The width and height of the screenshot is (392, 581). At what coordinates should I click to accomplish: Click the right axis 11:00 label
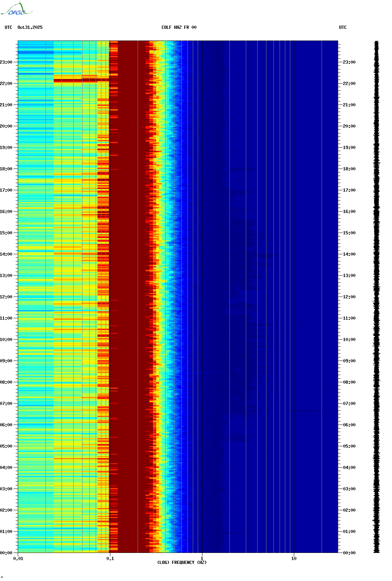click(349, 318)
